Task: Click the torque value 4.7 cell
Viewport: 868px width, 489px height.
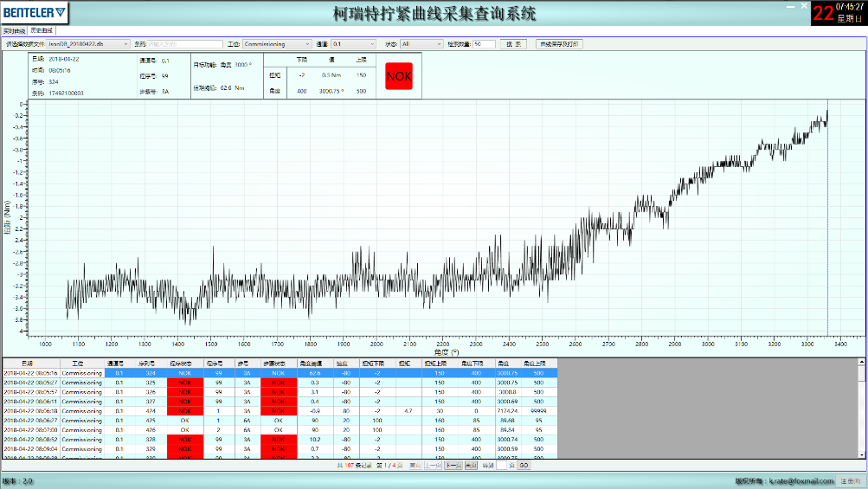Action: [408, 411]
